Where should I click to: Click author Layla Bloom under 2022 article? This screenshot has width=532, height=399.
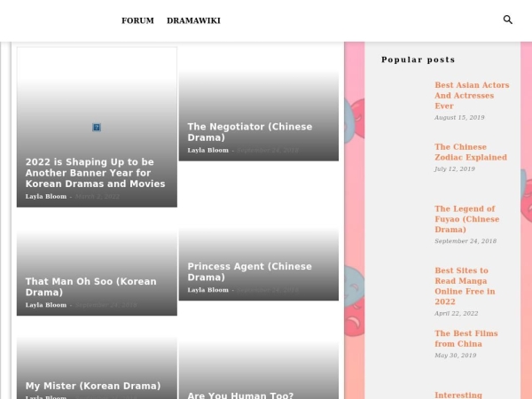click(x=46, y=197)
